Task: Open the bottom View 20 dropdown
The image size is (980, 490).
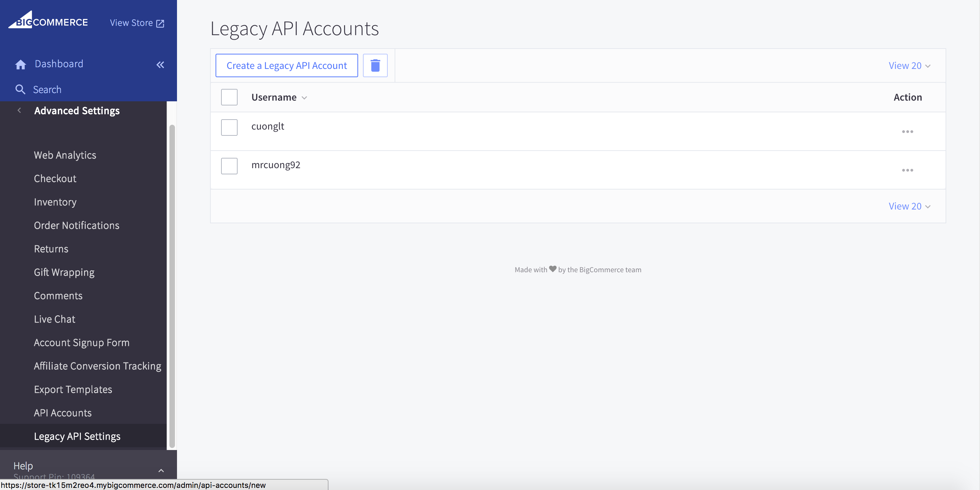Action: (909, 206)
